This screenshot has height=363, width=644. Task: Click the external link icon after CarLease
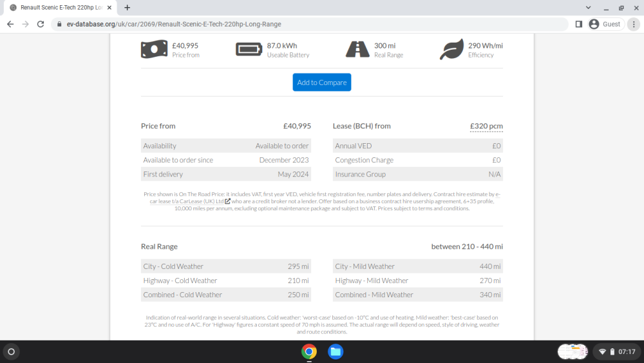click(x=227, y=201)
